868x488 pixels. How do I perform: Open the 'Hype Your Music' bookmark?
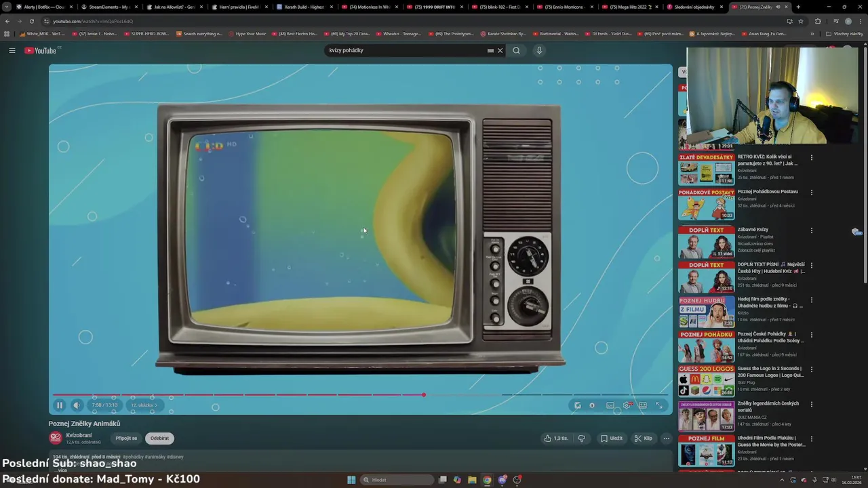[248, 34]
